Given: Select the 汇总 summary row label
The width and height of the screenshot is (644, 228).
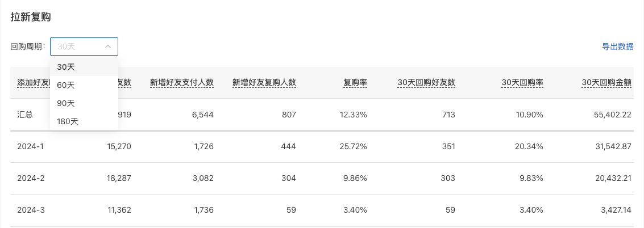Looking at the screenshot, I should tap(25, 115).
